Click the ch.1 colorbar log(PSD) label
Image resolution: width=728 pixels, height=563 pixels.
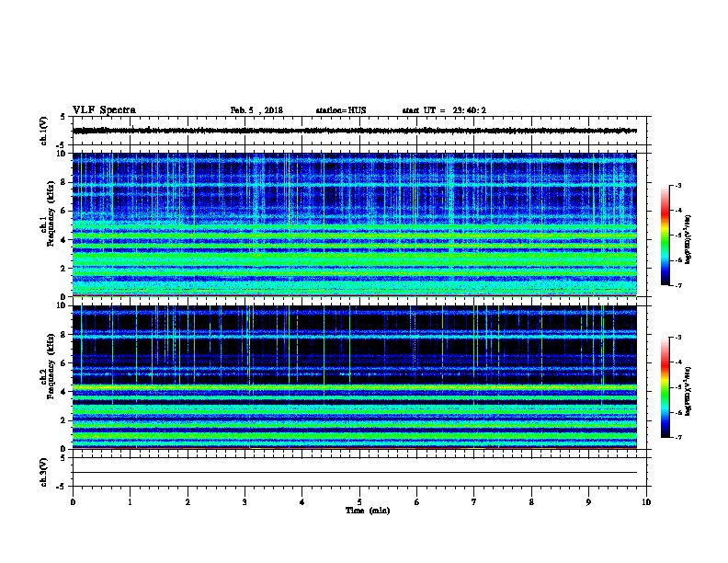pos(688,239)
